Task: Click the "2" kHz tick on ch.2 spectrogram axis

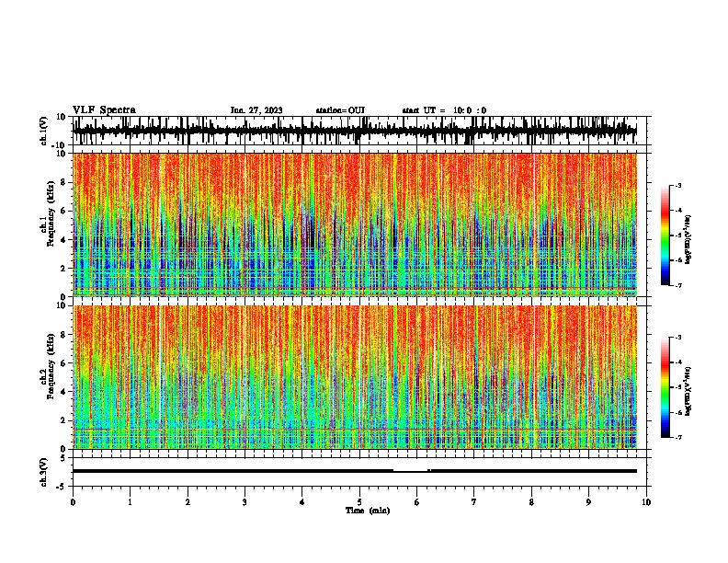Action: [63, 420]
